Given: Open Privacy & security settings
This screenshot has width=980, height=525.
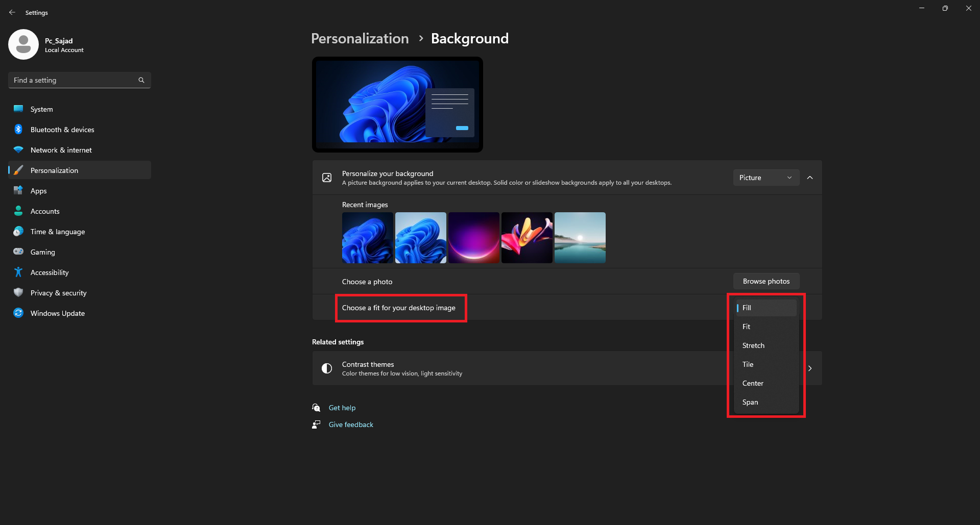Looking at the screenshot, I should (80, 292).
